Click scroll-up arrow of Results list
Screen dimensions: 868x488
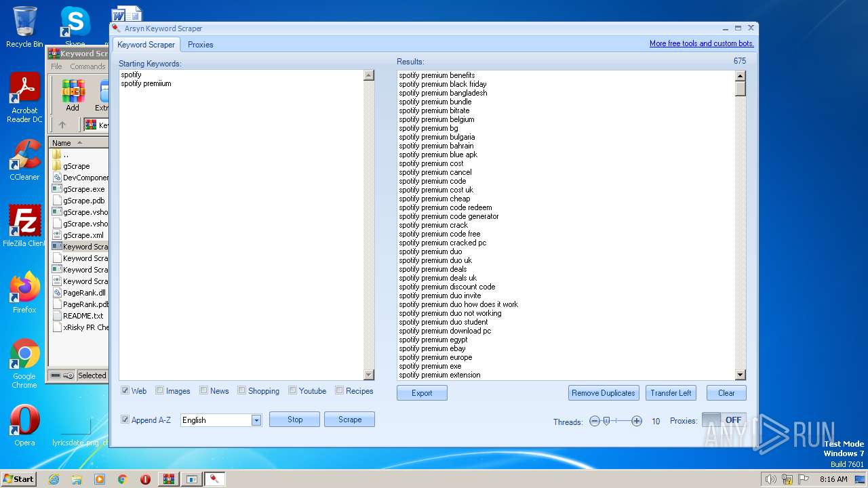click(x=741, y=75)
